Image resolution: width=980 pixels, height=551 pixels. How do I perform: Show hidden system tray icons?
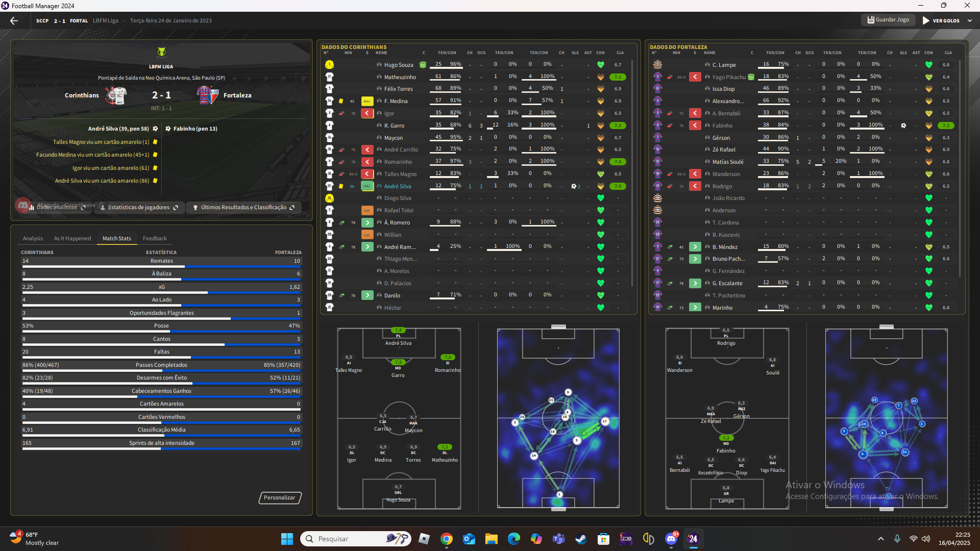tap(881, 539)
